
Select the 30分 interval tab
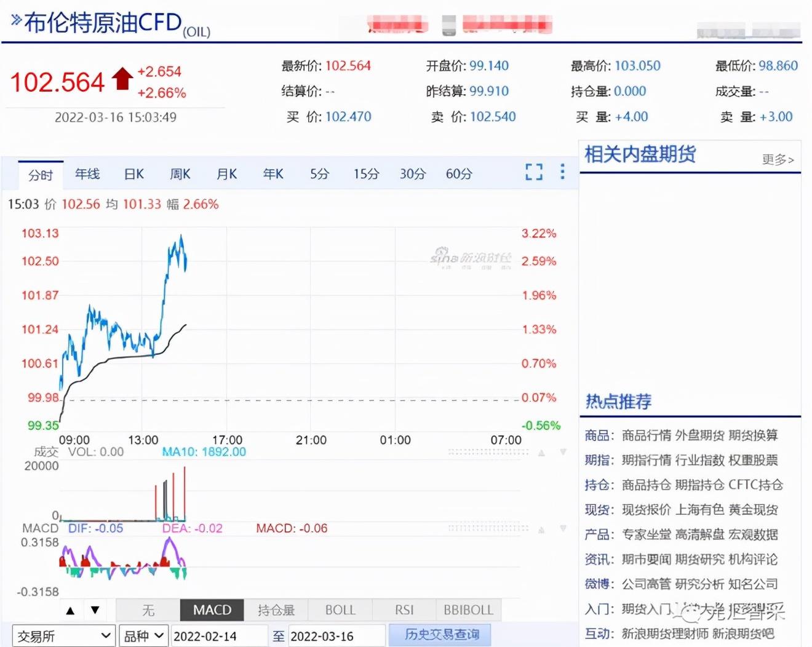pos(413,174)
